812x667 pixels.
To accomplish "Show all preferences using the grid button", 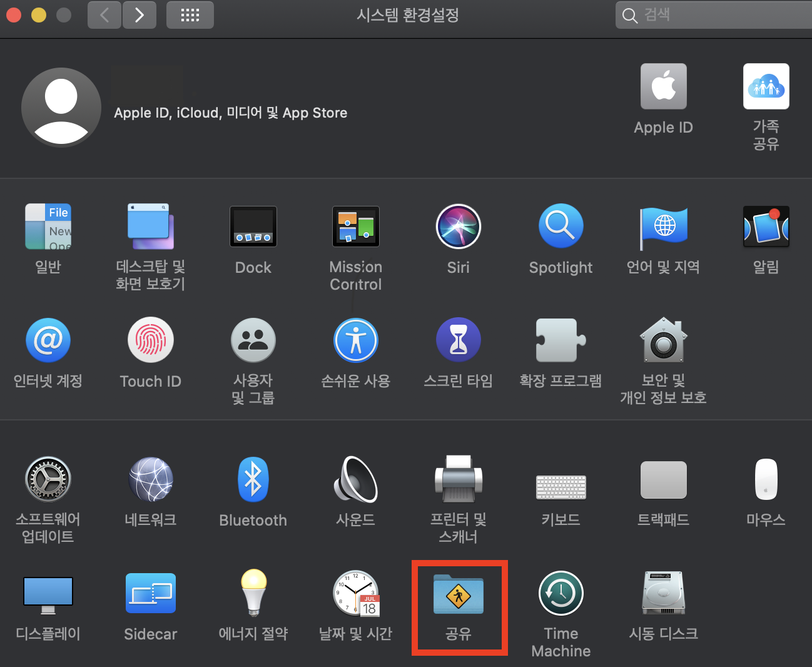I will [190, 15].
